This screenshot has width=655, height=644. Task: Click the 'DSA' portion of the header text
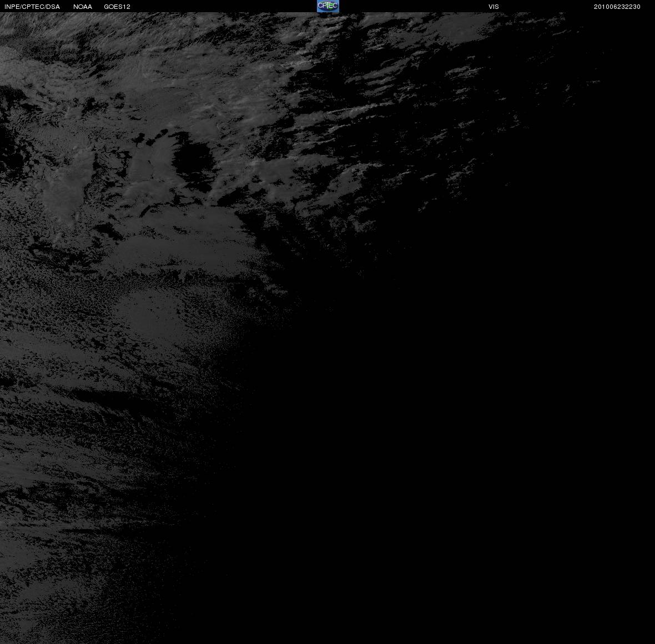coord(53,7)
